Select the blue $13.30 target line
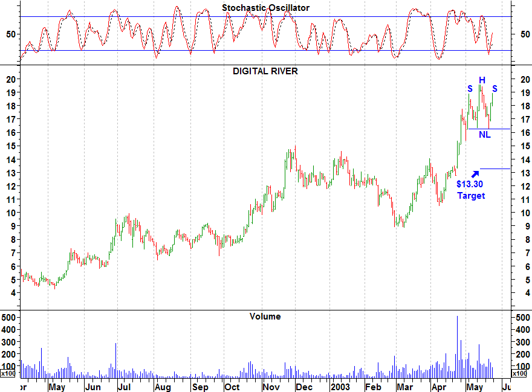The width and height of the screenshot is (532, 392). point(495,169)
